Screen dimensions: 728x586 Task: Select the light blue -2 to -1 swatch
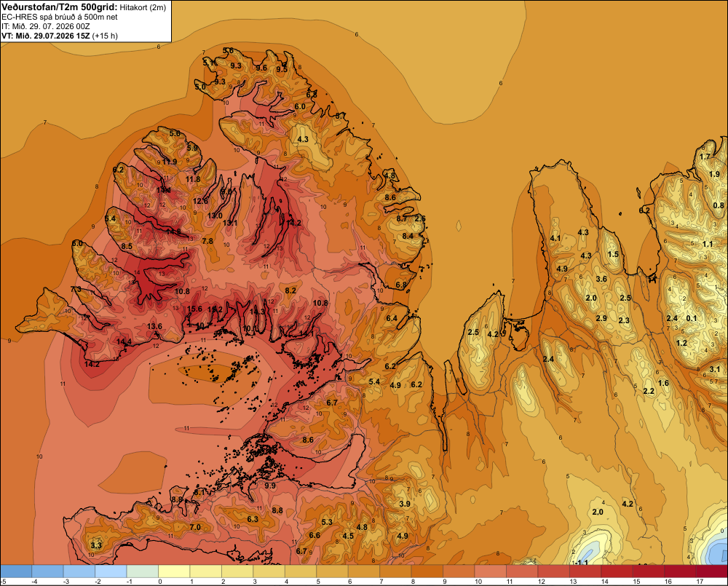point(111,571)
